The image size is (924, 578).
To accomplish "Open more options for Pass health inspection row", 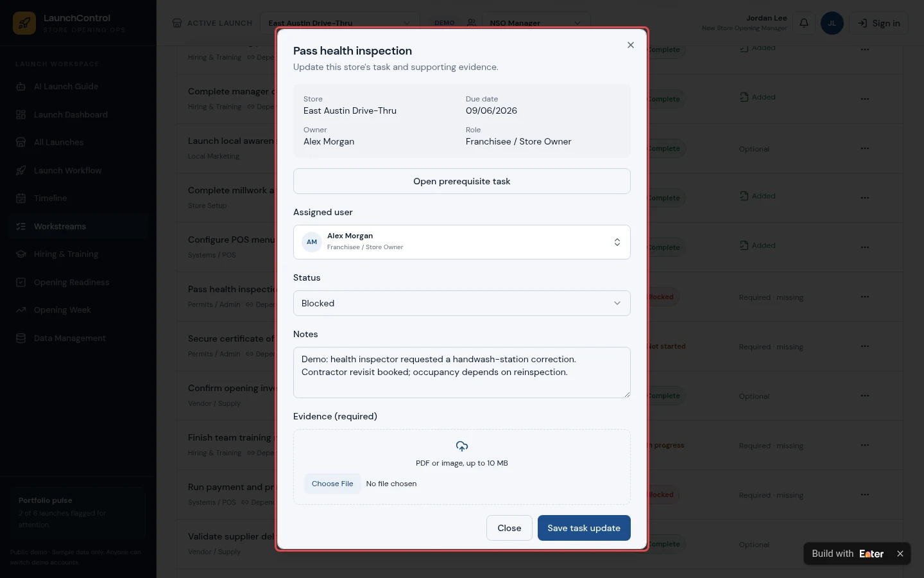I will 865,297.
